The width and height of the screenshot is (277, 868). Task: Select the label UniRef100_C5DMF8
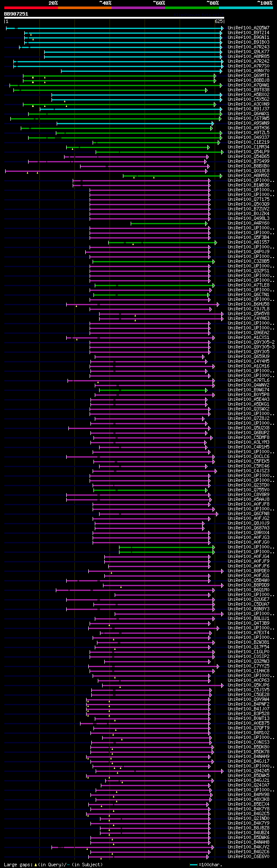[248, 438]
